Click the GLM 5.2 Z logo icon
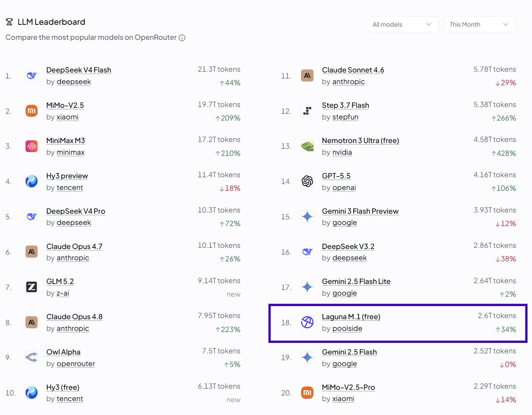 31,287
